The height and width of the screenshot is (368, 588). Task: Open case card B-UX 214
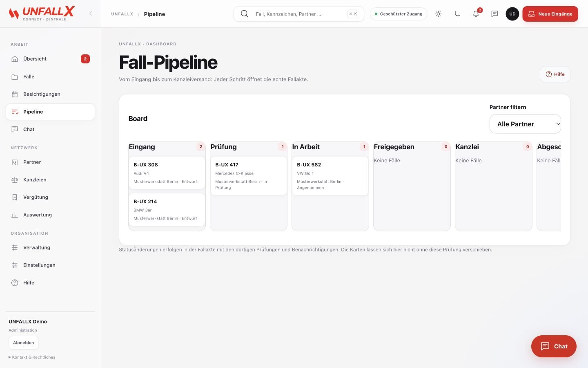point(167,209)
